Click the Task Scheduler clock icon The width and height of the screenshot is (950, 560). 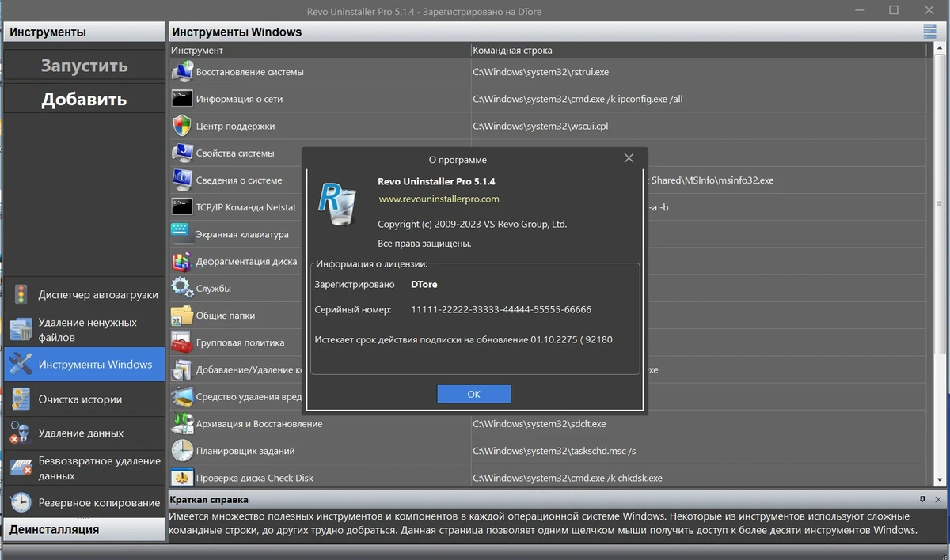click(182, 451)
